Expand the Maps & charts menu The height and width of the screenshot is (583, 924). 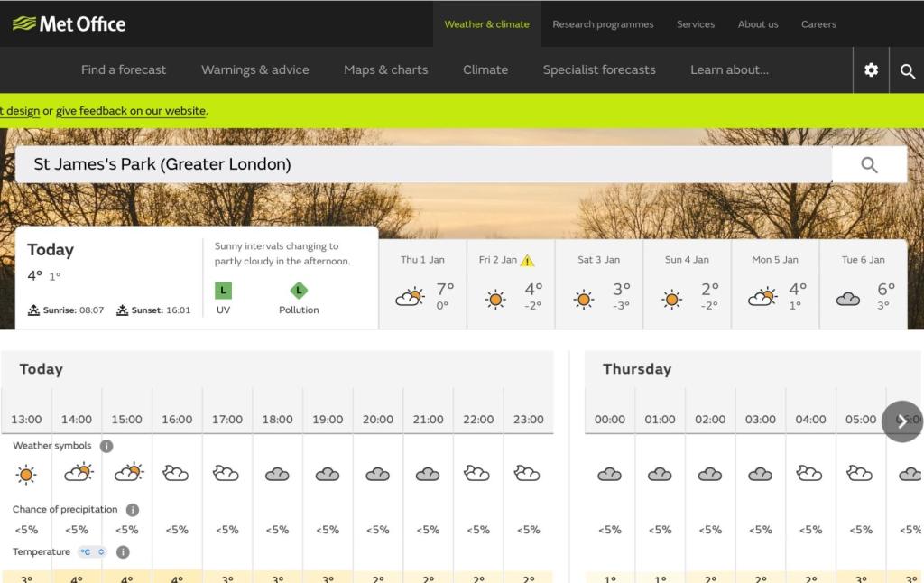(385, 69)
